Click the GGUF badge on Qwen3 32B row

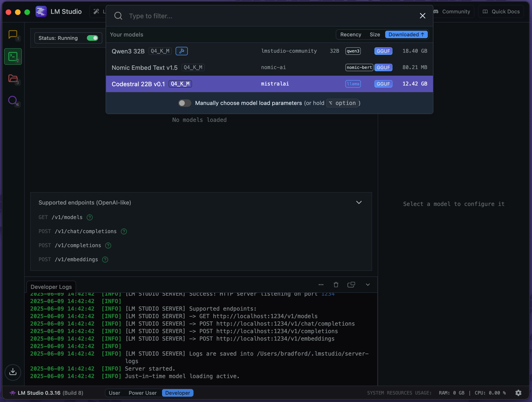click(383, 51)
